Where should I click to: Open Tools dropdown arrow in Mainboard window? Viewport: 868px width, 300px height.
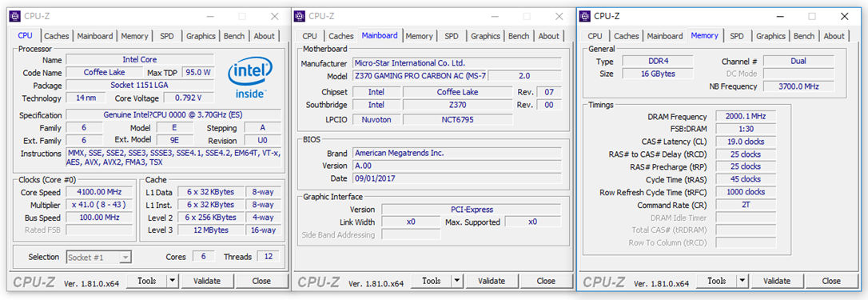pos(456,281)
